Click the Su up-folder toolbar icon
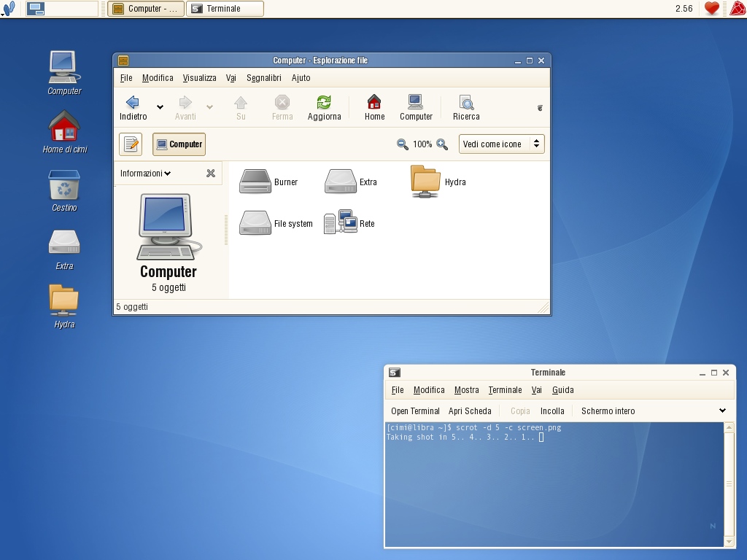 [x=241, y=108]
